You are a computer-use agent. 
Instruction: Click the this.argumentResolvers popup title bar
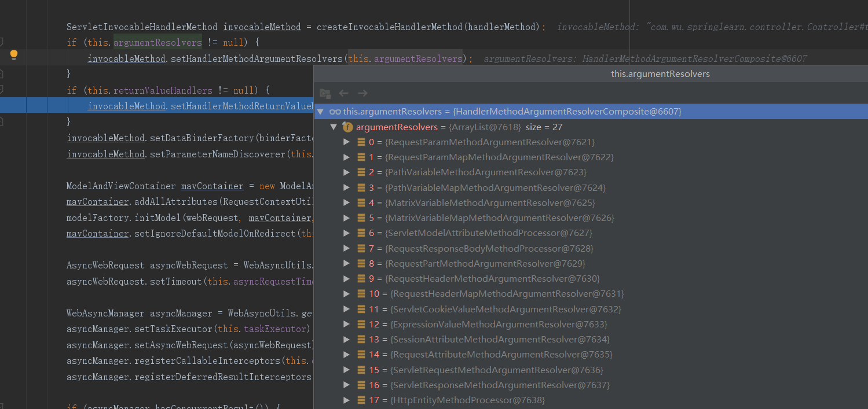591,74
